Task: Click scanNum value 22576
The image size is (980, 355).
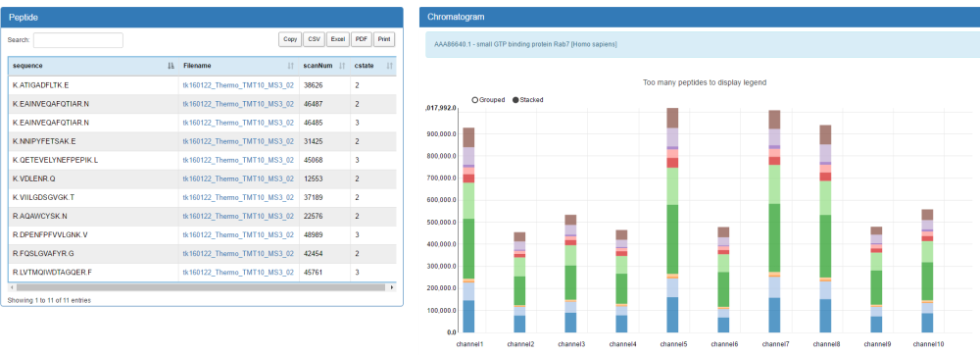Action: [314, 217]
